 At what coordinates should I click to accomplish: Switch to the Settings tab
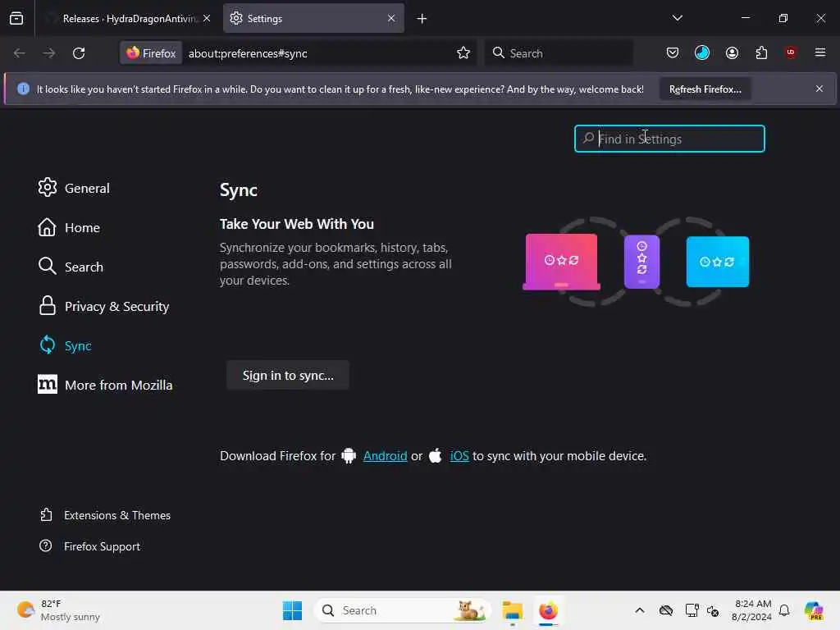click(x=313, y=18)
